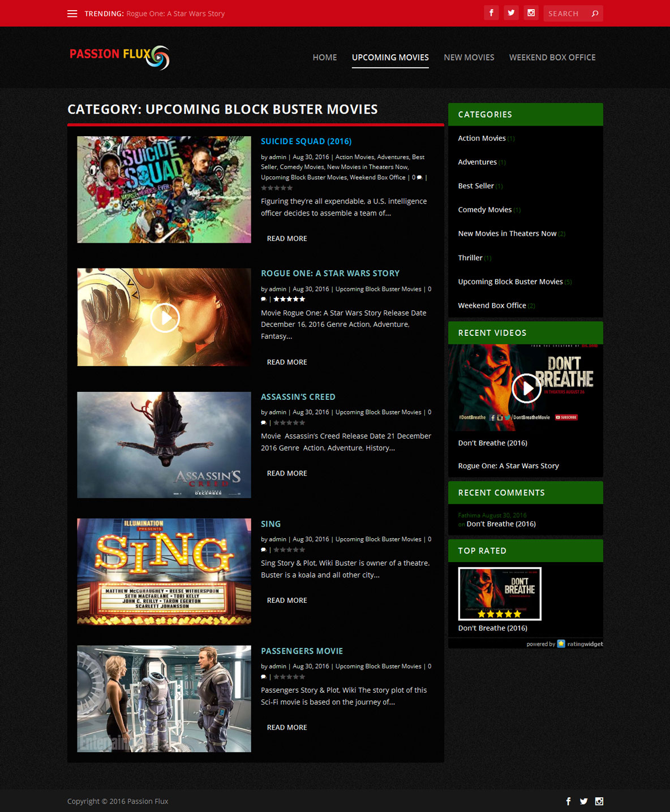Click the search magnifier icon

click(x=595, y=14)
